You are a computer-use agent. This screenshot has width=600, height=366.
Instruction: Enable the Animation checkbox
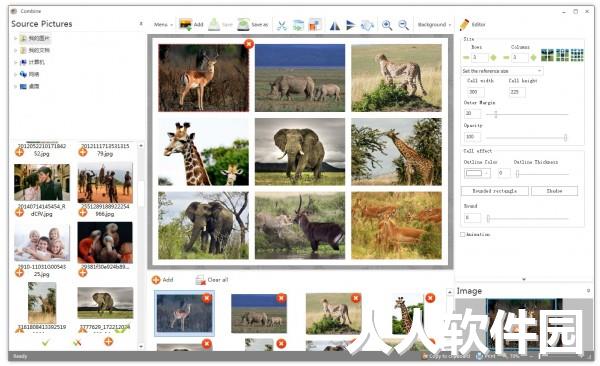(x=463, y=234)
